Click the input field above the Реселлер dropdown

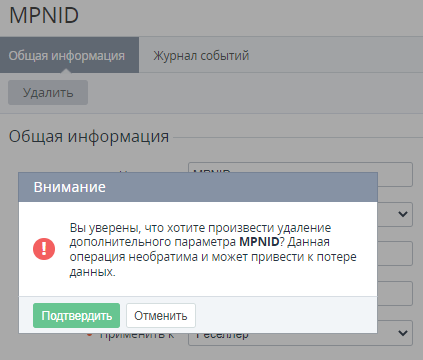tap(395, 293)
